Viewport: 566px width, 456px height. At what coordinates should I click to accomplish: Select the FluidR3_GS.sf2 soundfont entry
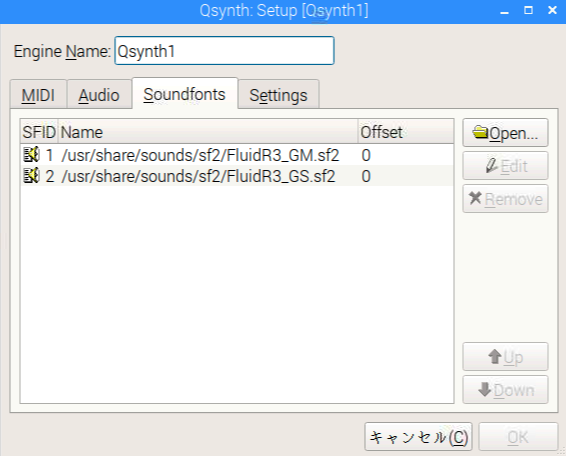click(237, 176)
